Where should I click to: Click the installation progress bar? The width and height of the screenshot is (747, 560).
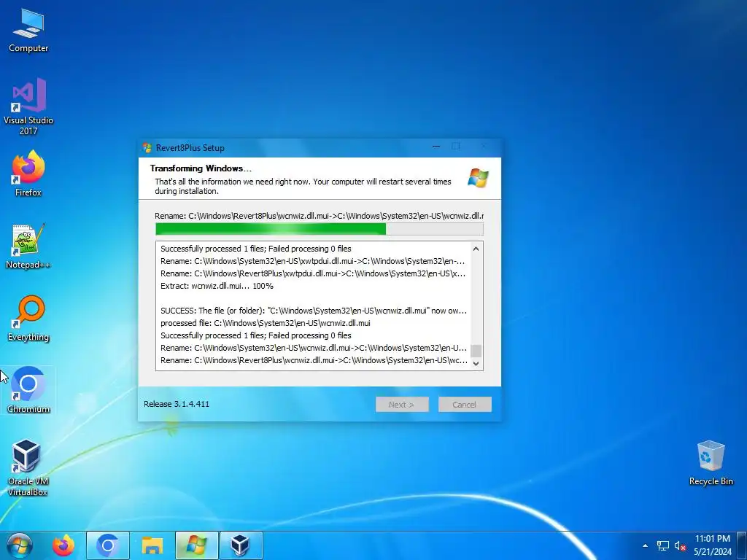(x=320, y=229)
